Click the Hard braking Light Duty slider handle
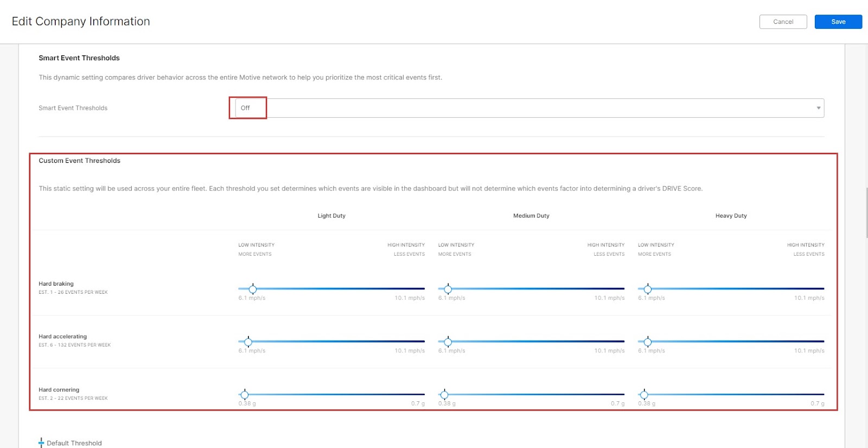The image size is (868, 448). pos(252,289)
